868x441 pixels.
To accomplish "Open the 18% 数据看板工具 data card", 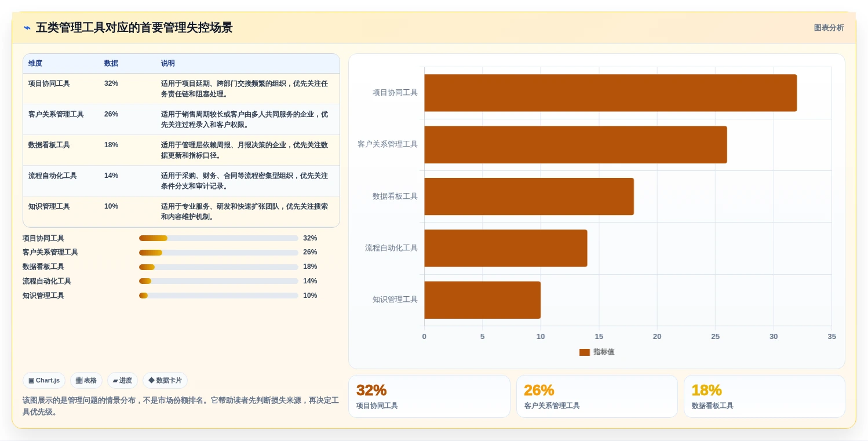I will coord(764,396).
